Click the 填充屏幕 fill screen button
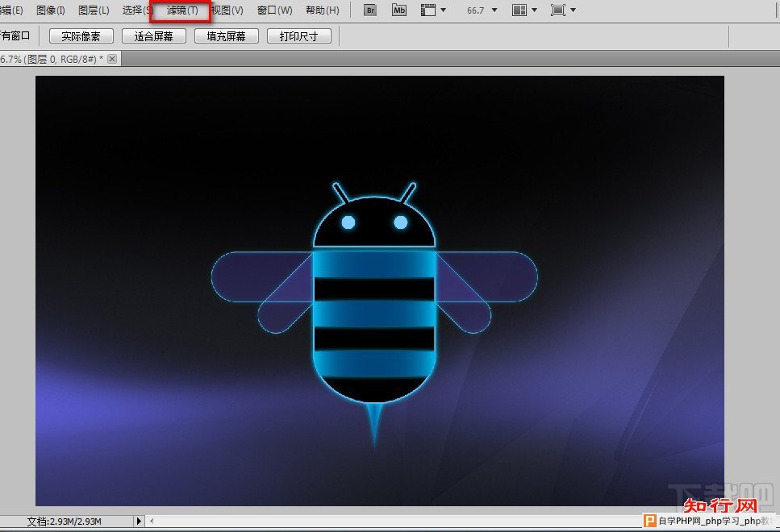The image size is (780, 532). [227, 36]
